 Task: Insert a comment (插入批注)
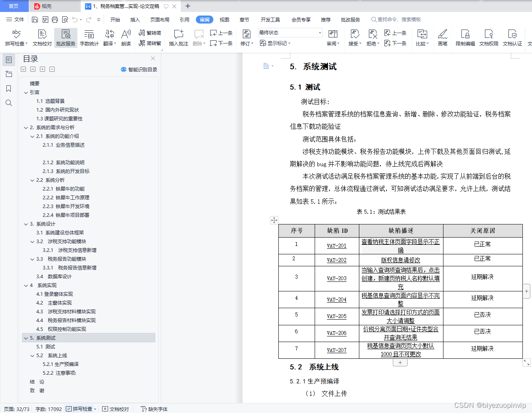[x=178, y=38]
